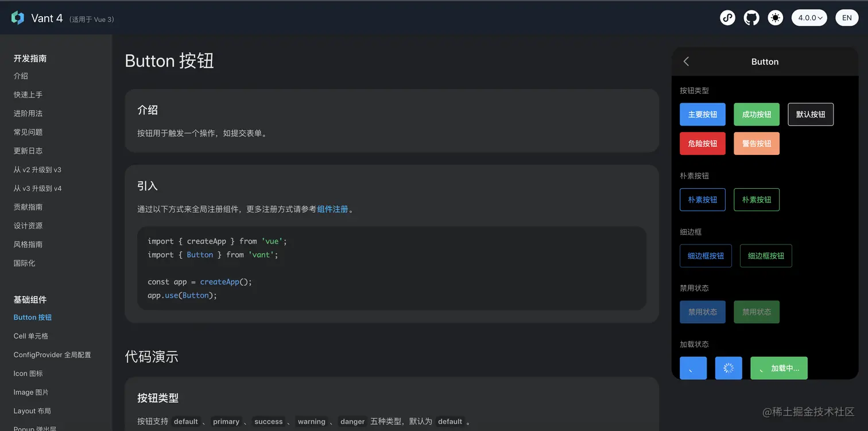Click the 默认按钮 outlined button
This screenshot has height=431, width=868.
click(811, 114)
